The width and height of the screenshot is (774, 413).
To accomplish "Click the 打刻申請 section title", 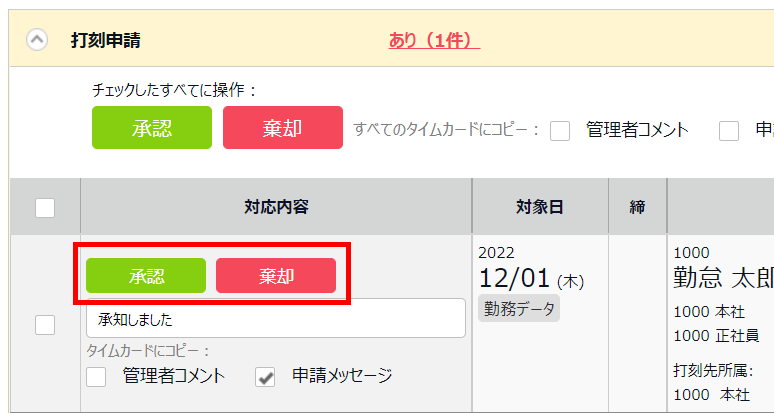I will click(x=106, y=40).
